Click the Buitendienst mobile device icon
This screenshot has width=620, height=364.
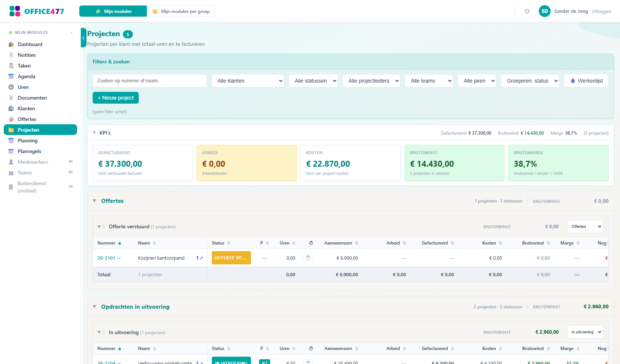click(x=11, y=187)
